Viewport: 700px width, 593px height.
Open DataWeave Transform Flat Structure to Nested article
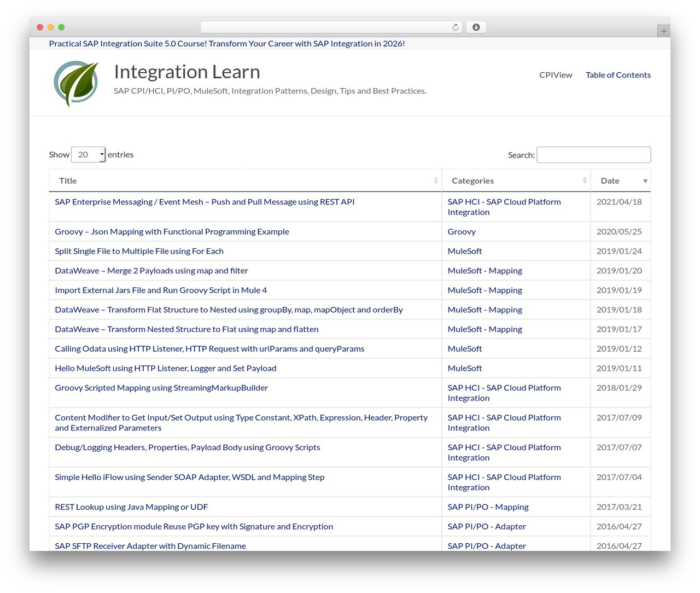click(229, 310)
